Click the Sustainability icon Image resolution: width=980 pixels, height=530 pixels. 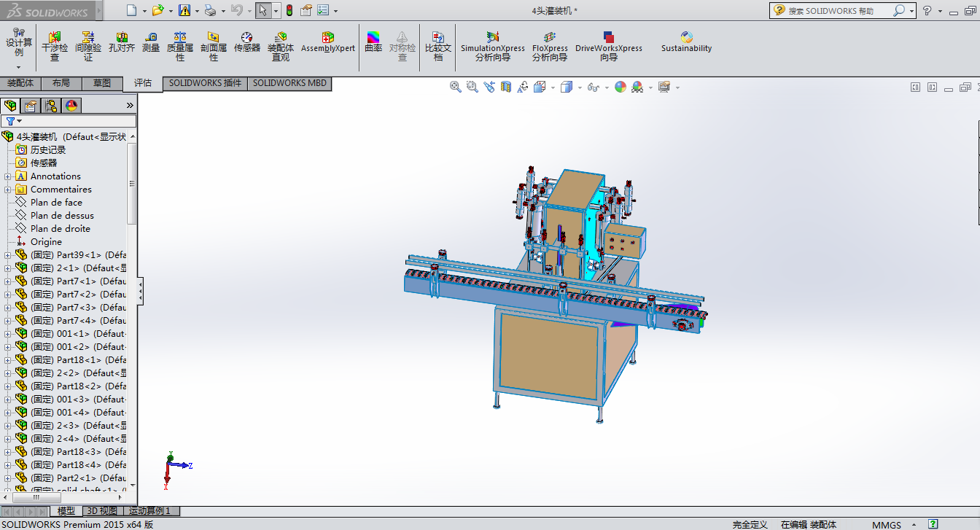coord(686,43)
